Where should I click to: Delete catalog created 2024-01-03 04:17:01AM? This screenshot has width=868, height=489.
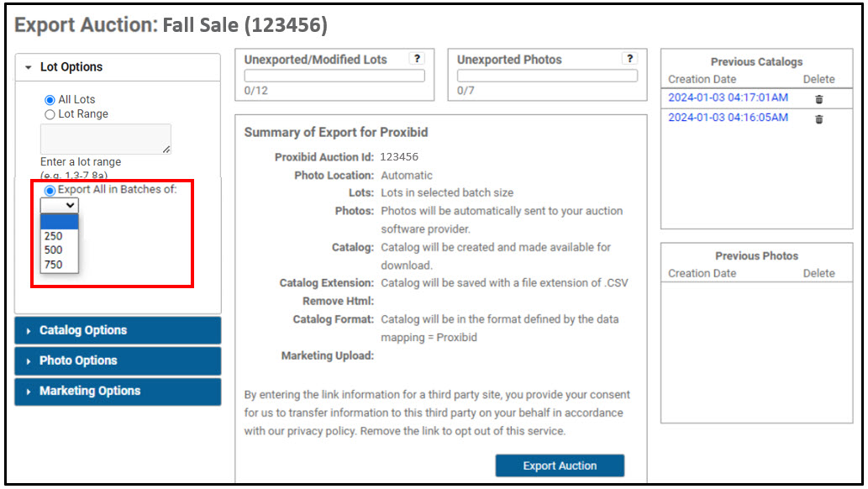coord(817,98)
